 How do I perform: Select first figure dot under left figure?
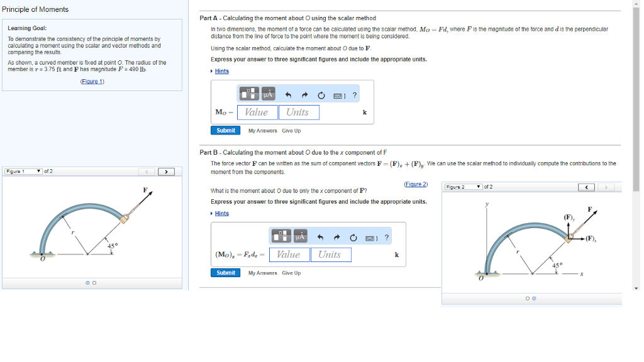pos(87,283)
